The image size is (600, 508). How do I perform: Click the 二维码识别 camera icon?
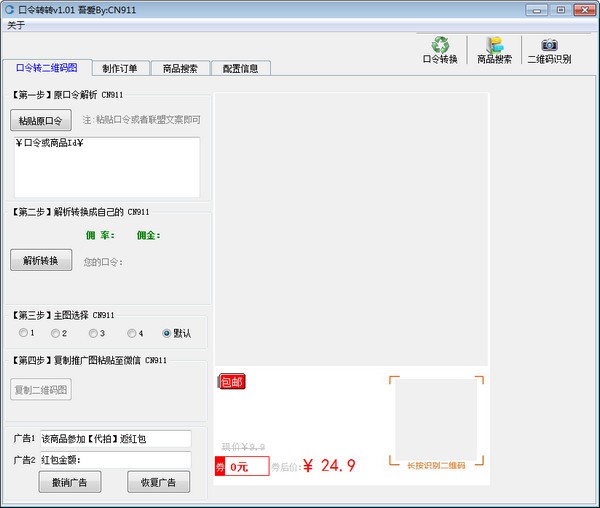pyautogui.click(x=549, y=45)
